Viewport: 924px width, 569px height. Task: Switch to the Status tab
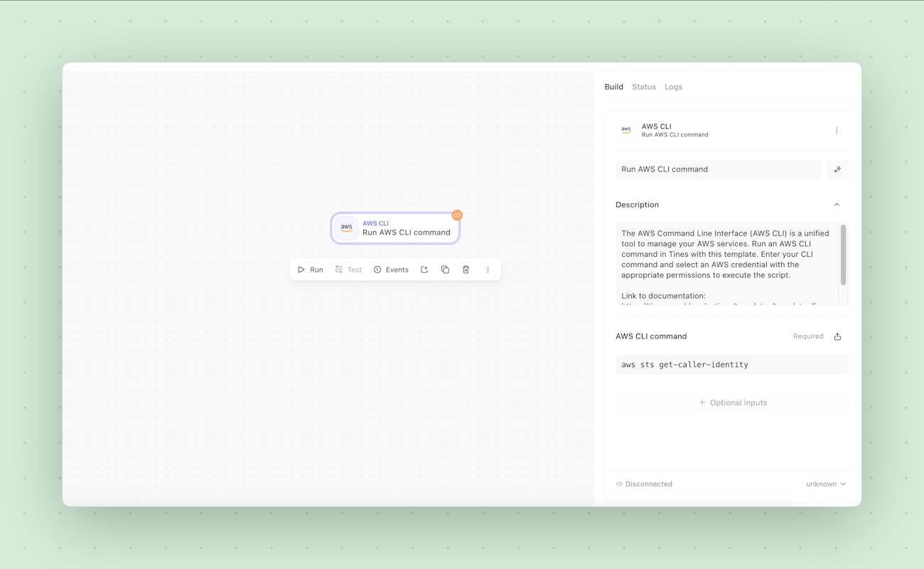(x=644, y=87)
